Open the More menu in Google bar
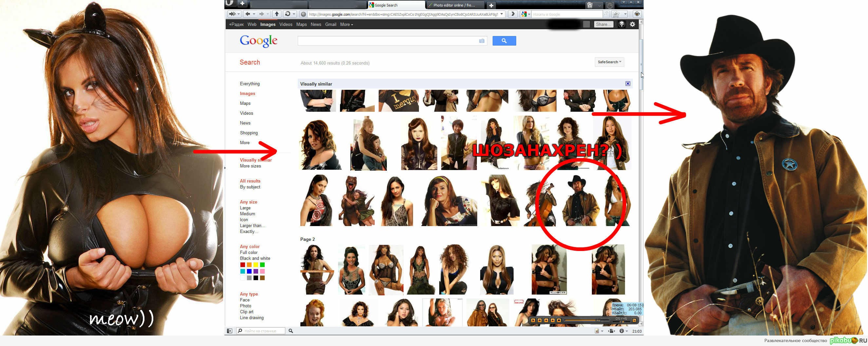 [x=346, y=24]
